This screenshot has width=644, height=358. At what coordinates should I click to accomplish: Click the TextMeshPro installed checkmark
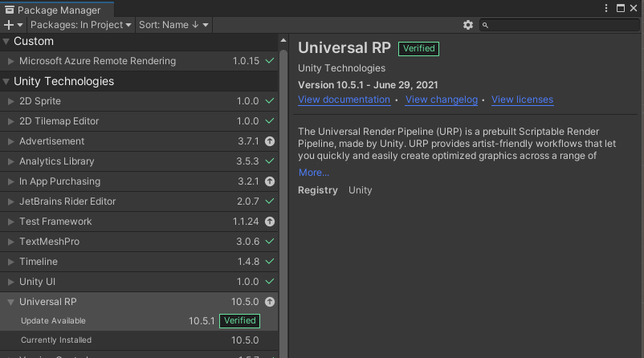coord(270,242)
